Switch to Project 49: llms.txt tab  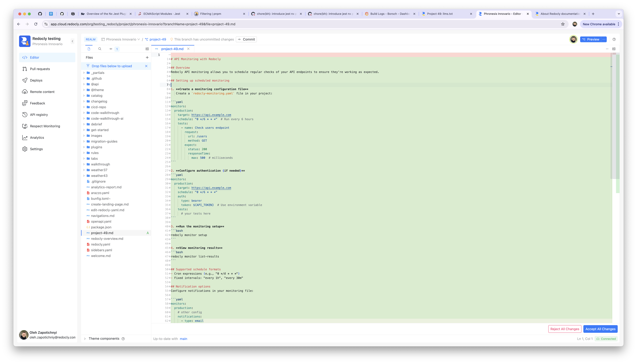[x=447, y=14]
